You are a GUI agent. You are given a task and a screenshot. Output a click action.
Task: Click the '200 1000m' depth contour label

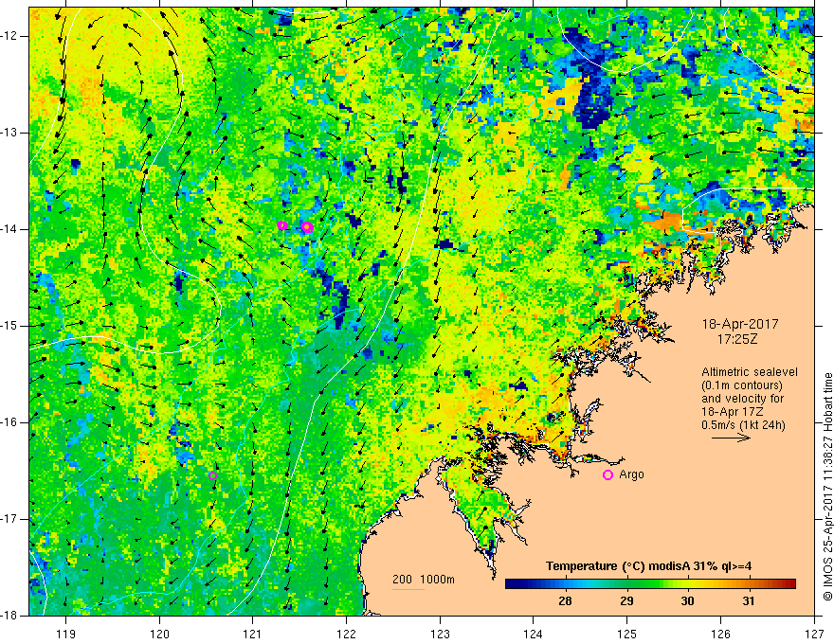[424, 580]
